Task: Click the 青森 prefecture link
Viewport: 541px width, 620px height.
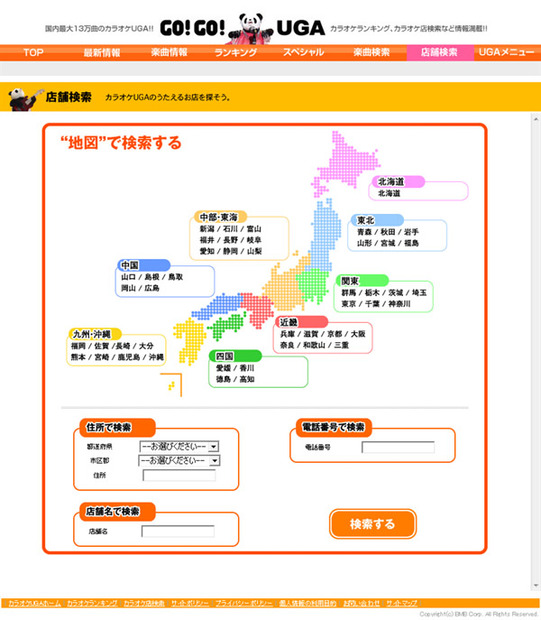Action: click(364, 232)
